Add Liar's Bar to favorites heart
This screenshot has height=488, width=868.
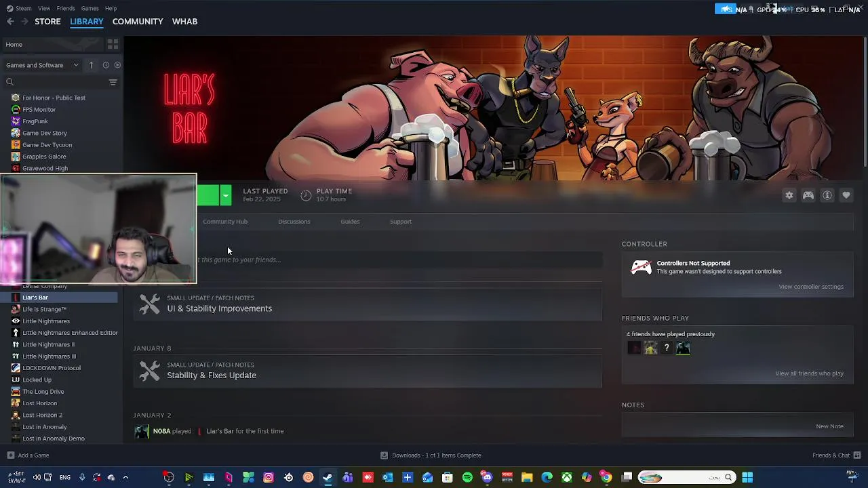point(846,195)
